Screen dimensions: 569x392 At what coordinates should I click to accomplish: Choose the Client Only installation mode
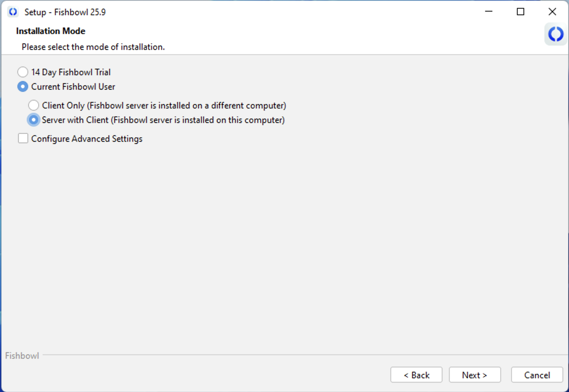[x=34, y=105]
